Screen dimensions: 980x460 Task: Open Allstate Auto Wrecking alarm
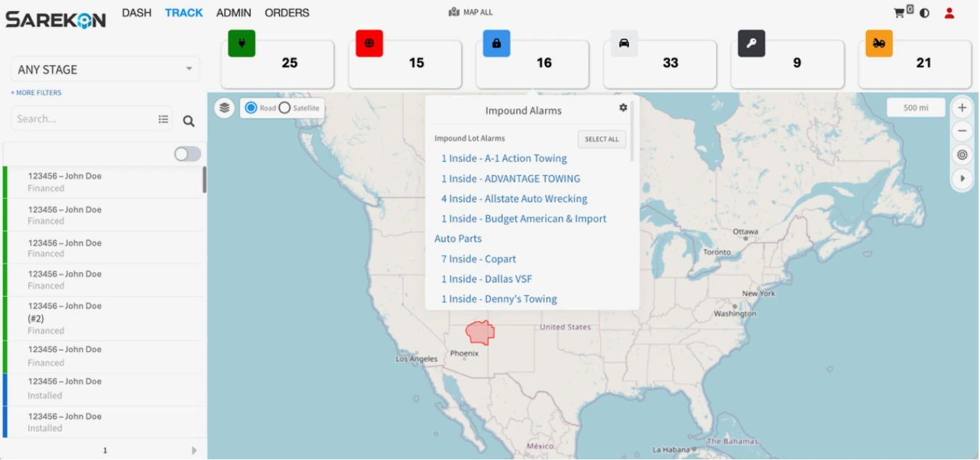[514, 199]
